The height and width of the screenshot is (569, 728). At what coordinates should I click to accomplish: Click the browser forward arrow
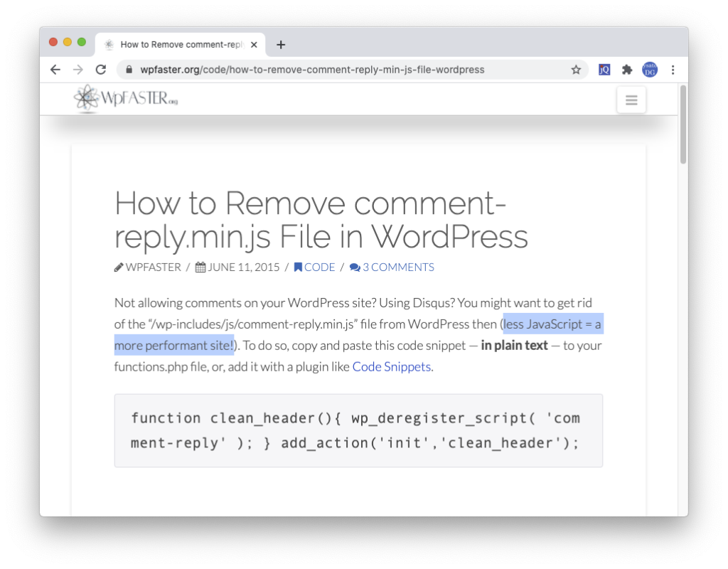(x=78, y=70)
